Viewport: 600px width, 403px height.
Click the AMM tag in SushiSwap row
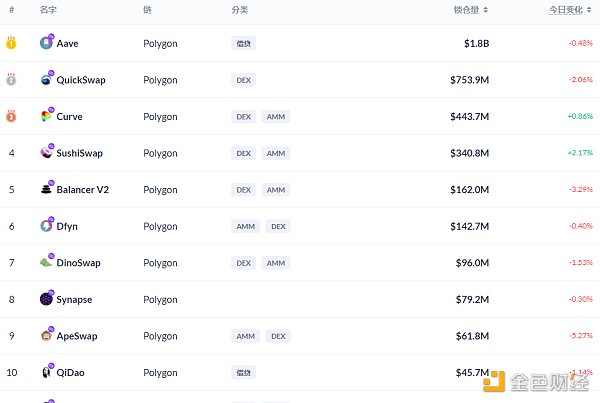coord(276,153)
